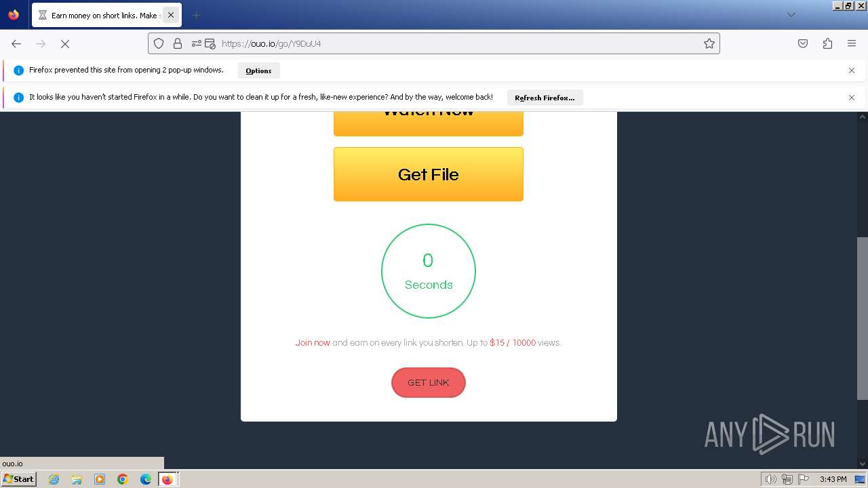Open the Windows Start menu
The image size is (868, 488).
18,479
